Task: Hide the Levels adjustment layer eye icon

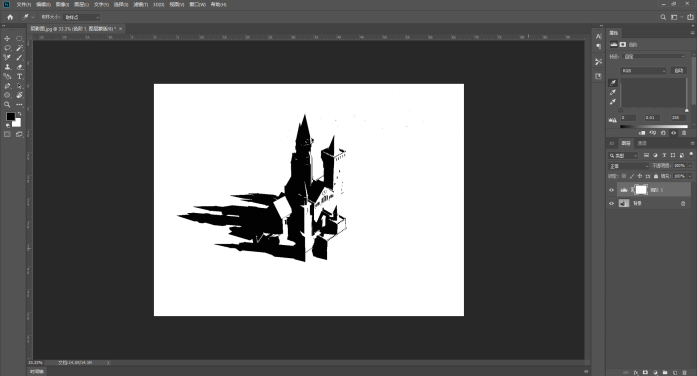Action: click(611, 190)
